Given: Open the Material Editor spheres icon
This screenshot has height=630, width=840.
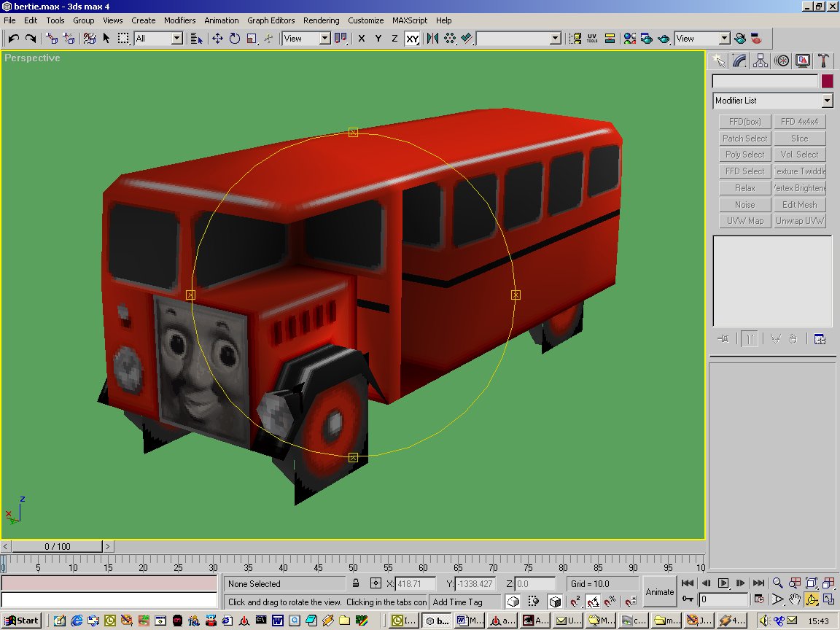Looking at the screenshot, I should click(x=630, y=39).
